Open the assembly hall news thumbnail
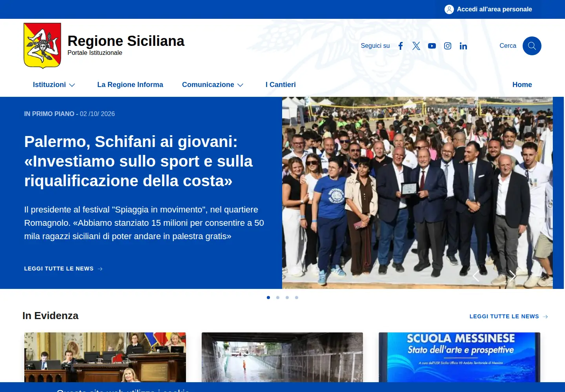565x392 pixels. click(105, 358)
